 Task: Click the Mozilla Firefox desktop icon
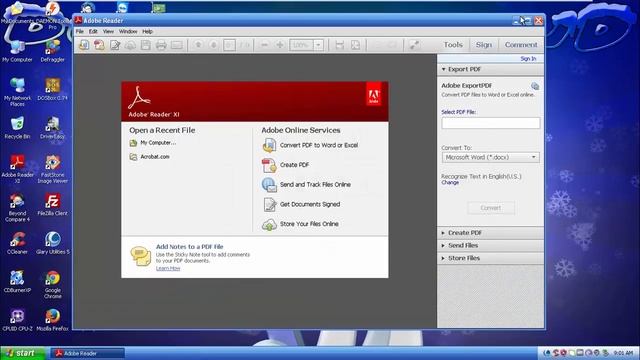pyautogui.click(x=53, y=320)
